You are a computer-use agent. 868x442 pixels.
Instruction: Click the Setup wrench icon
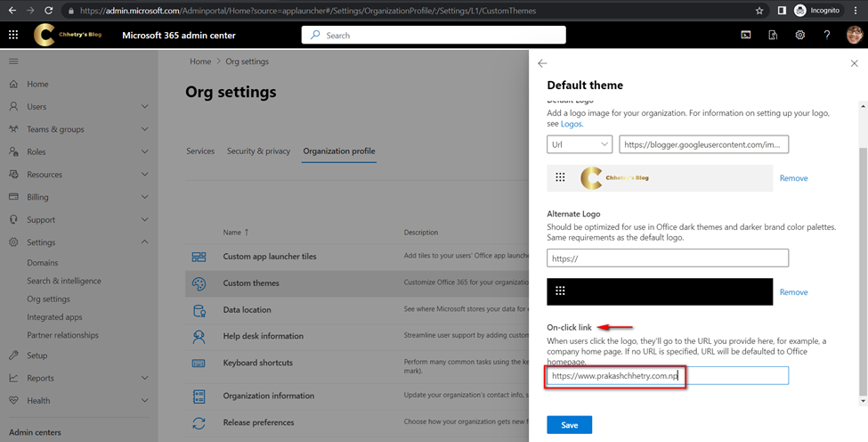(14, 356)
